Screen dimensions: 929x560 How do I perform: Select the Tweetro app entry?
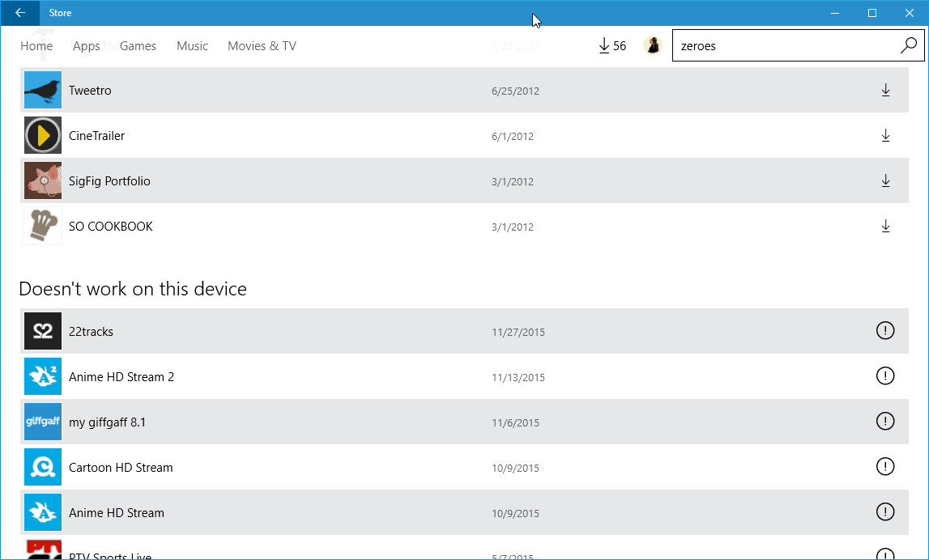point(90,91)
